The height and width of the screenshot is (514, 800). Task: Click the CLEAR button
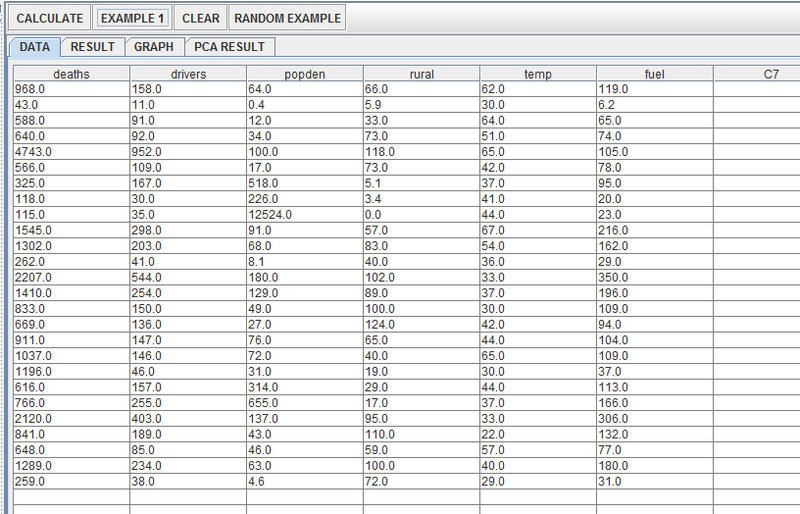click(201, 18)
